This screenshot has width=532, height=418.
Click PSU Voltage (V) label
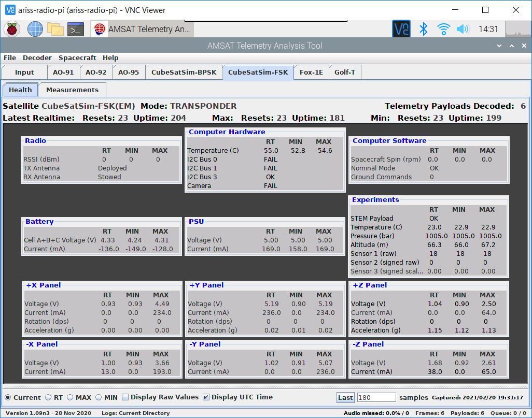coord(204,240)
